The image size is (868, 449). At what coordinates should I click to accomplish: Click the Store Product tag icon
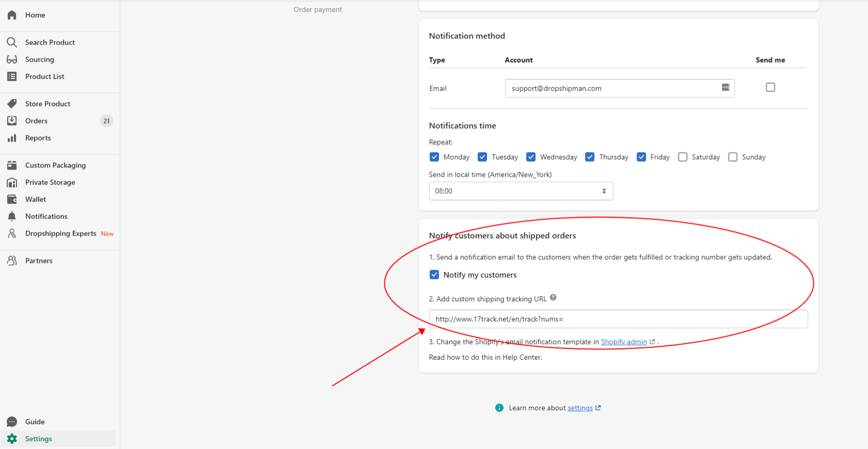[12, 104]
